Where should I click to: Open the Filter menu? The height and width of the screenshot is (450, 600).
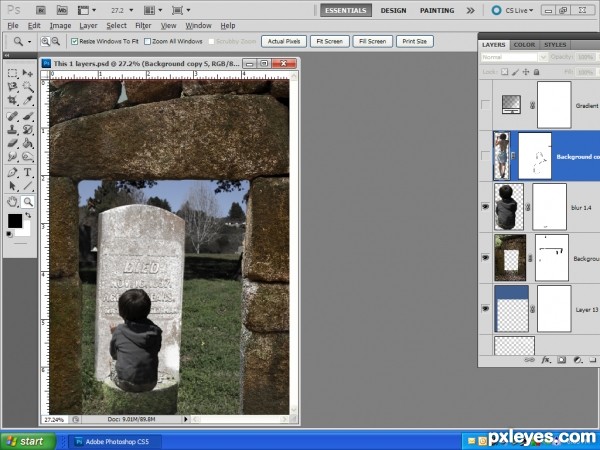point(143,26)
